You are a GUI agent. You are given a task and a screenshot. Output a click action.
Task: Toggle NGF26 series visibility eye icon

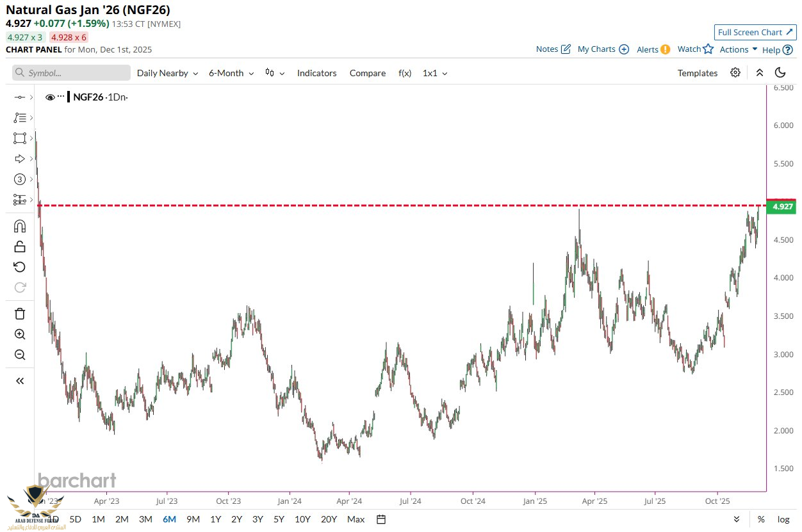[50, 97]
